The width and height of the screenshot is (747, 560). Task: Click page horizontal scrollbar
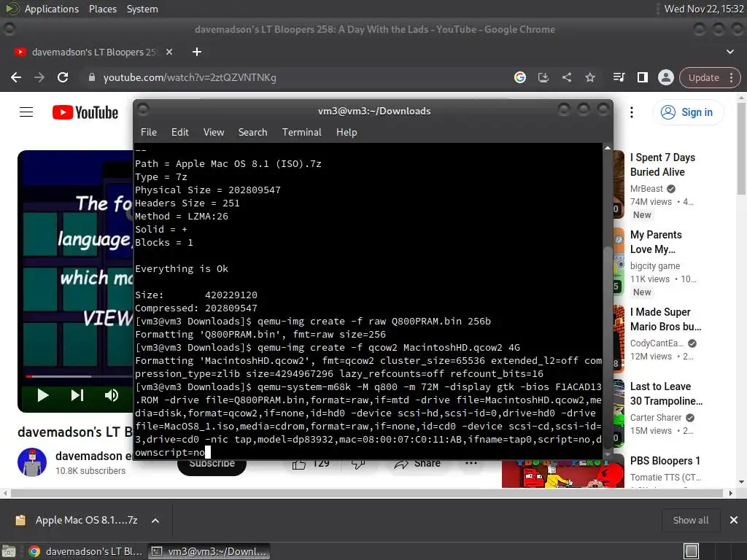click(367, 494)
